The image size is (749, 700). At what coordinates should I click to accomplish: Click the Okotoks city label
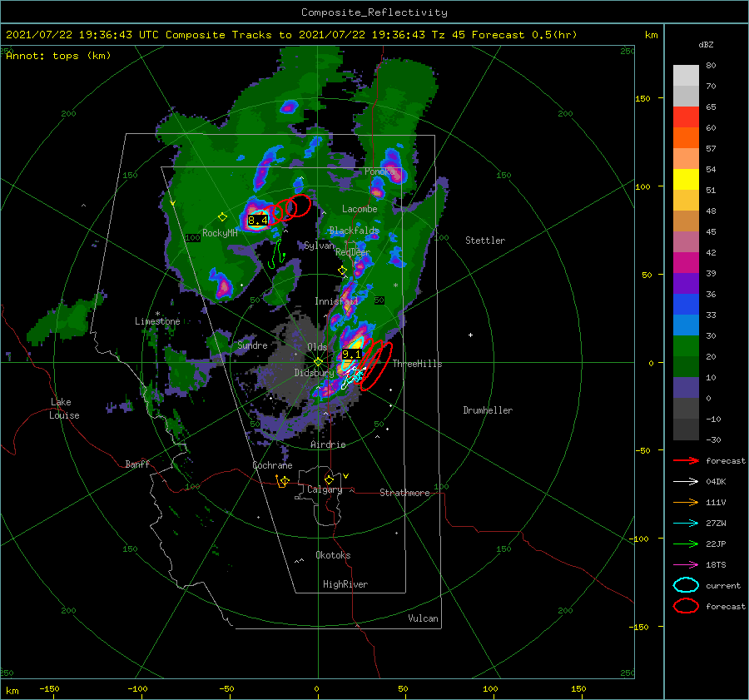[333, 555]
